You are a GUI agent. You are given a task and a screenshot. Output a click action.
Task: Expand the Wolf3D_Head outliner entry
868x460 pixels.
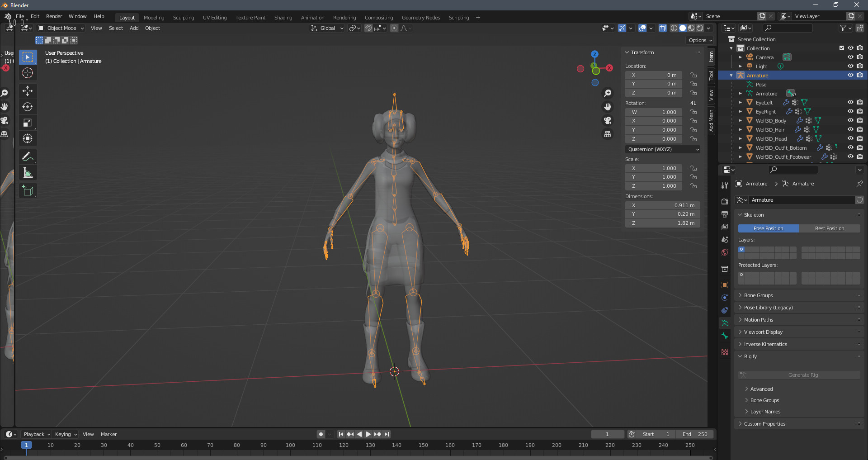740,139
